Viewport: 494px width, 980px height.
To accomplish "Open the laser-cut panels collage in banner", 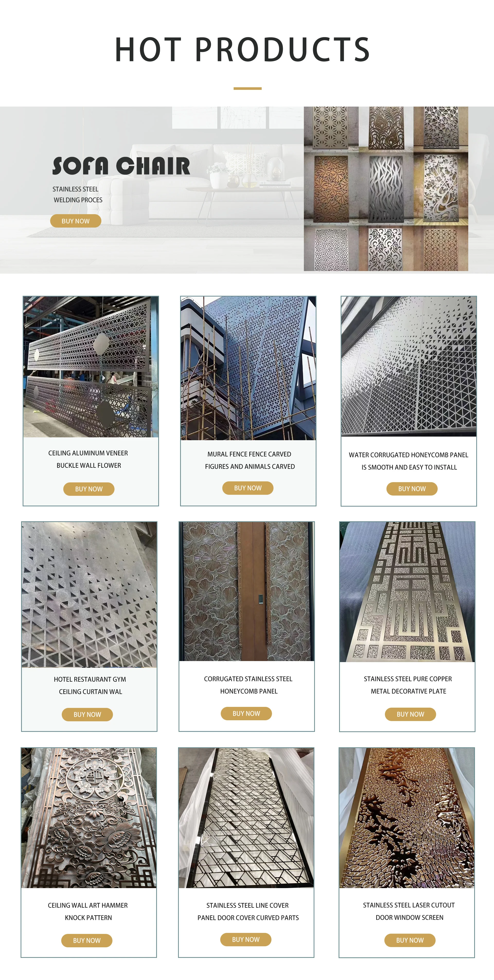I will tap(386, 189).
